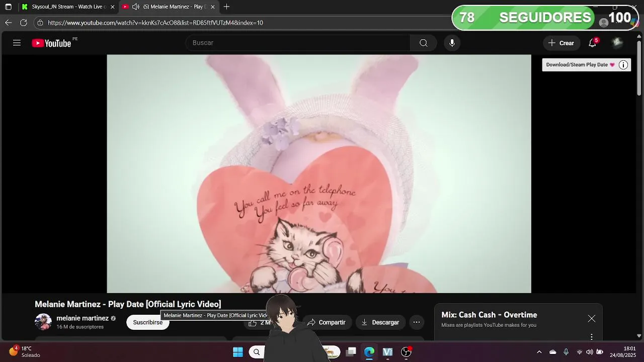The height and width of the screenshot is (362, 644).
Task: Open the YouTube hamburger guide menu
Action: point(17,43)
